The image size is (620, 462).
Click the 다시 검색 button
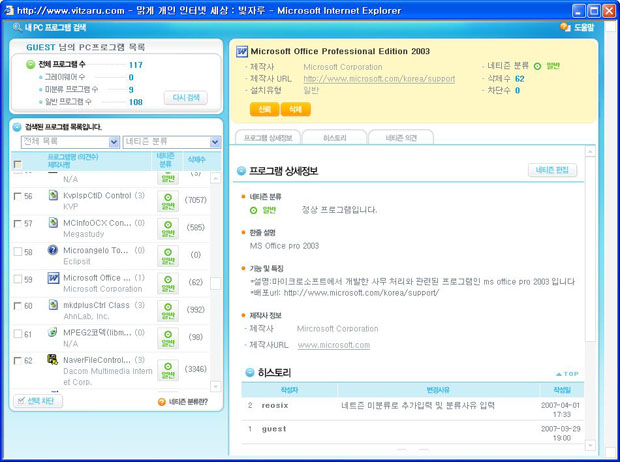(x=186, y=97)
